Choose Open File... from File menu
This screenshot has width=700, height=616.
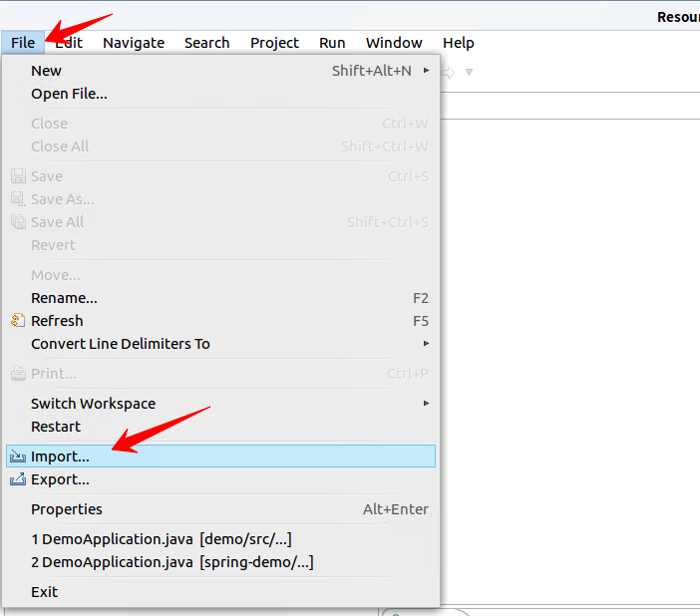[x=220, y=94]
